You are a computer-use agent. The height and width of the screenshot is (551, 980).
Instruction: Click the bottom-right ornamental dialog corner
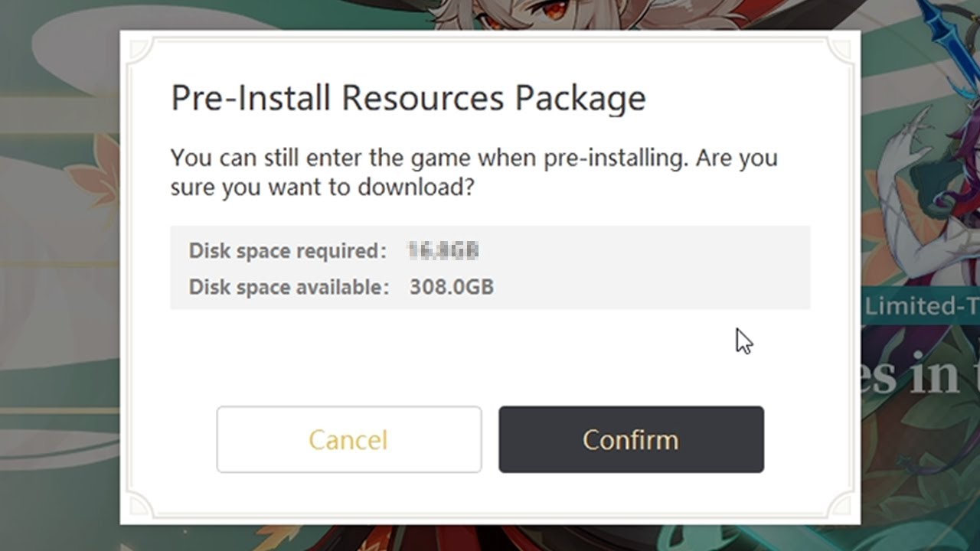click(x=841, y=506)
